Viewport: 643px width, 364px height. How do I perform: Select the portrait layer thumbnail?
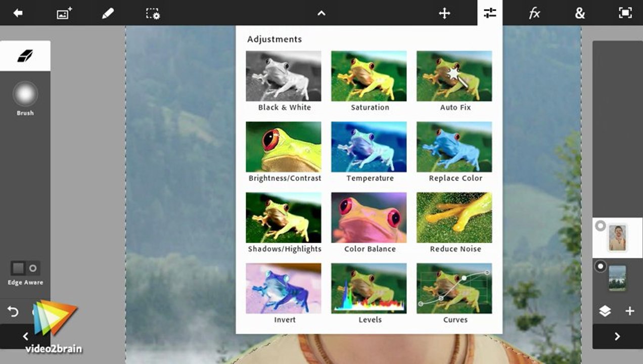pyautogui.click(x=617, y=238)
